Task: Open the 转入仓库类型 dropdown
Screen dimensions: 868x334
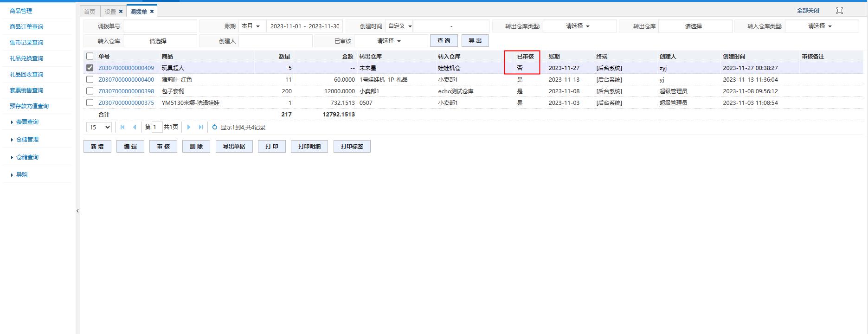Action: [x=822, y=26]
